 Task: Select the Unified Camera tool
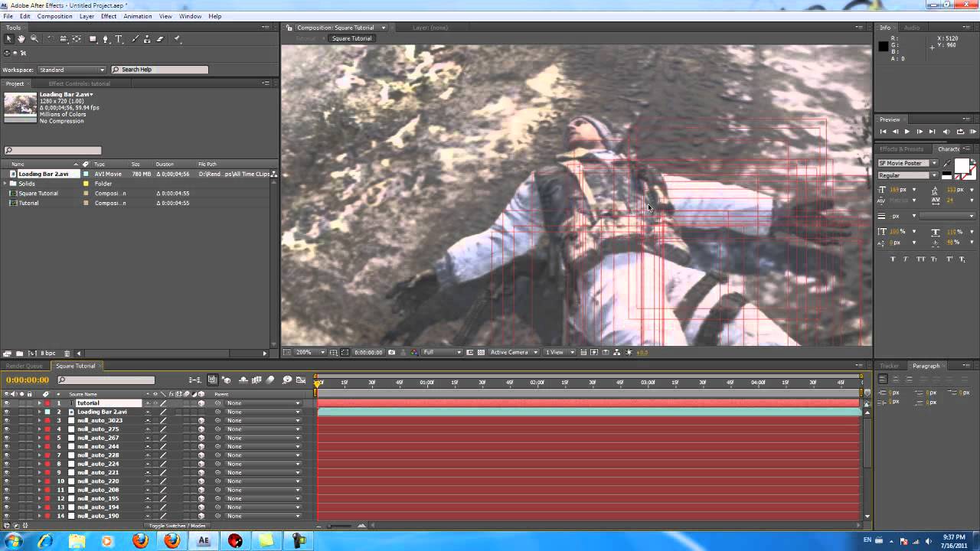(x=64, y=39)
